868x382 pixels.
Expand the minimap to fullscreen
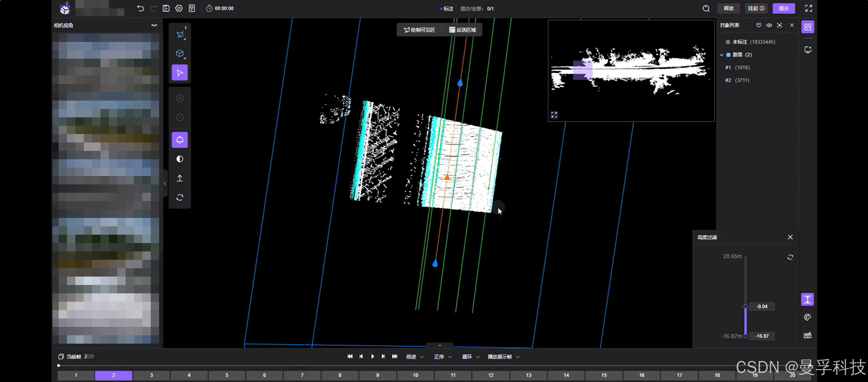point(554,115)
